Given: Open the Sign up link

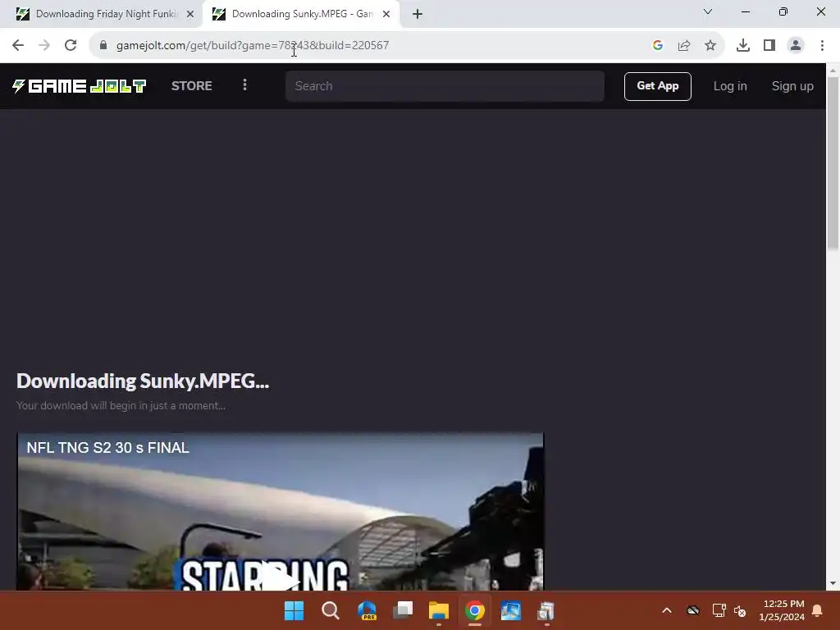Looking at the screenshot, I should coord(792,86).
